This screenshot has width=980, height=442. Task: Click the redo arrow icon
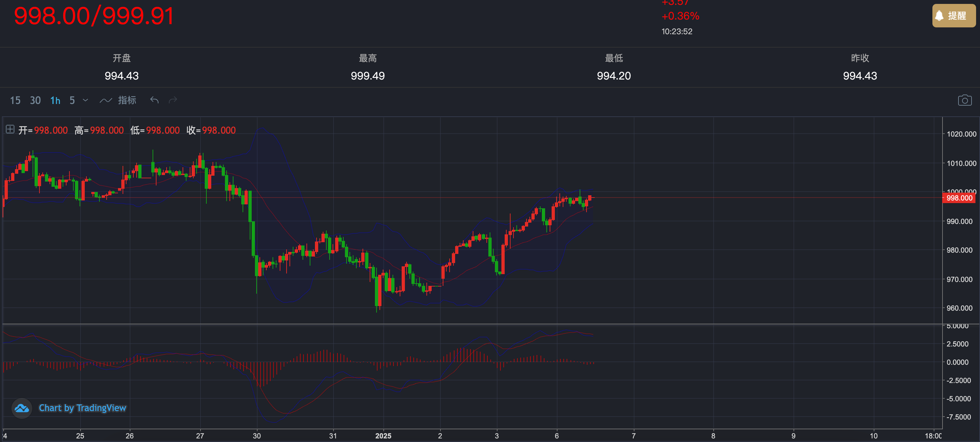point(173,100)
